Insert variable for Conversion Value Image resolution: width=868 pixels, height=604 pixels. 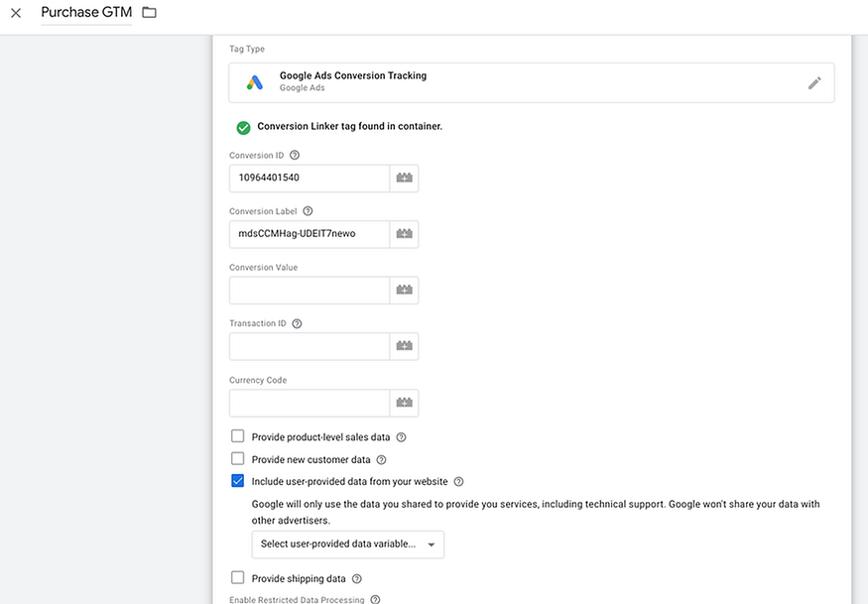404,290
